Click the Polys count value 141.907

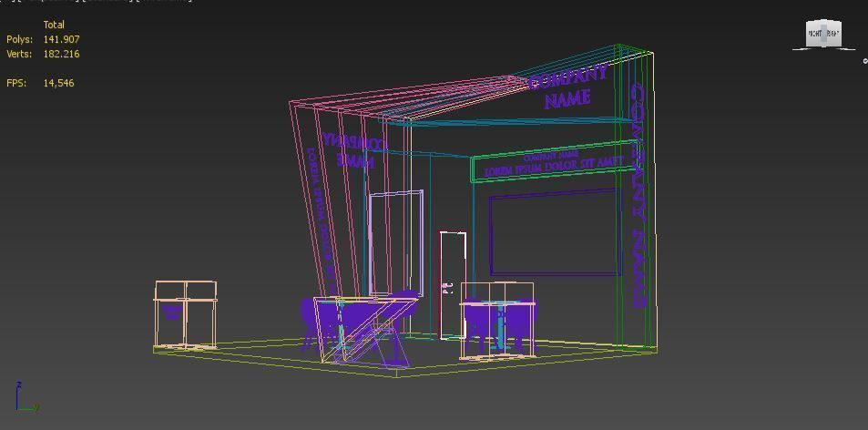pos(61,39)
